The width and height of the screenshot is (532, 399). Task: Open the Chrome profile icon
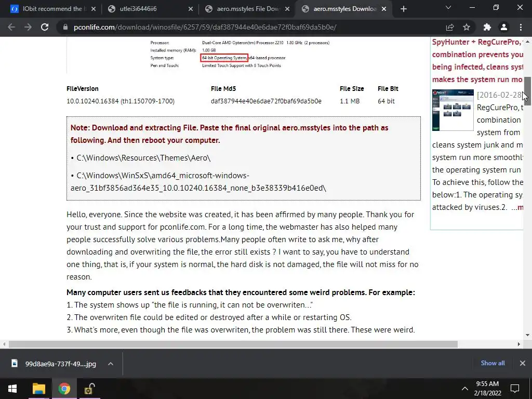click(504, 27)
